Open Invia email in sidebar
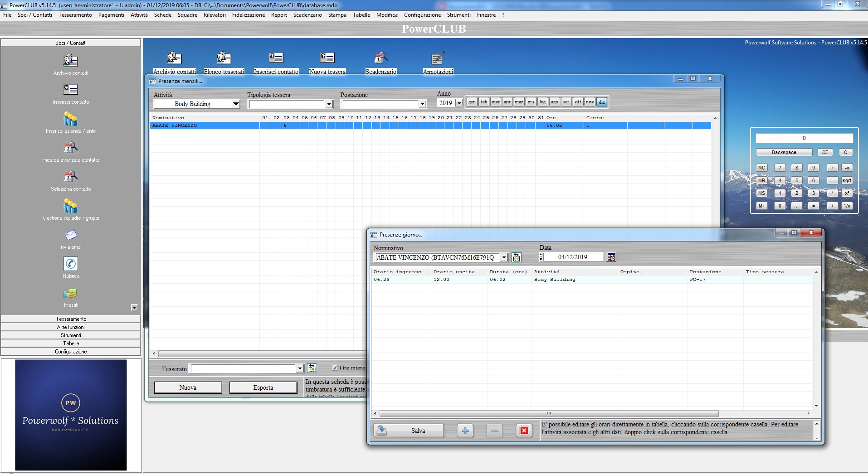The image size is (868, 474). (71, 239)
